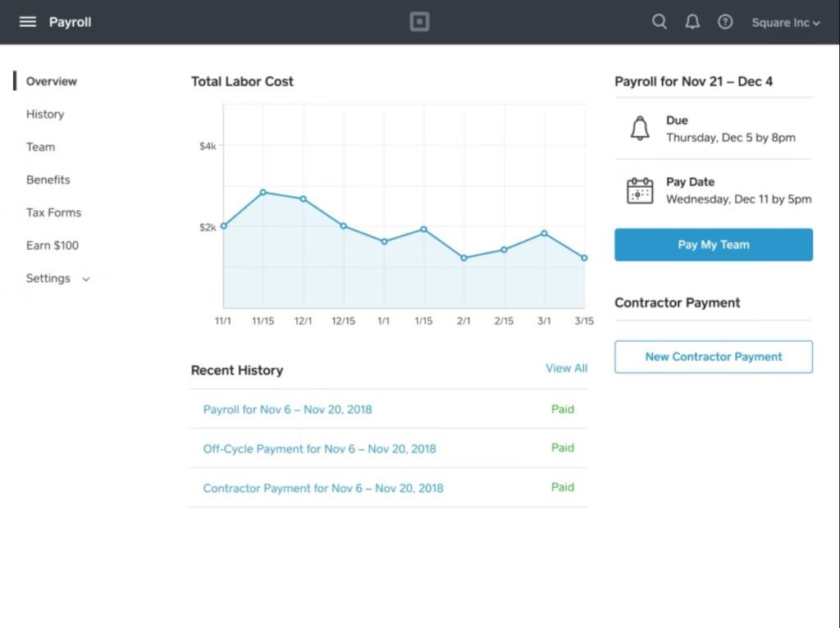
Task: Click the Pay My Team button
Action: coord(713,244)
